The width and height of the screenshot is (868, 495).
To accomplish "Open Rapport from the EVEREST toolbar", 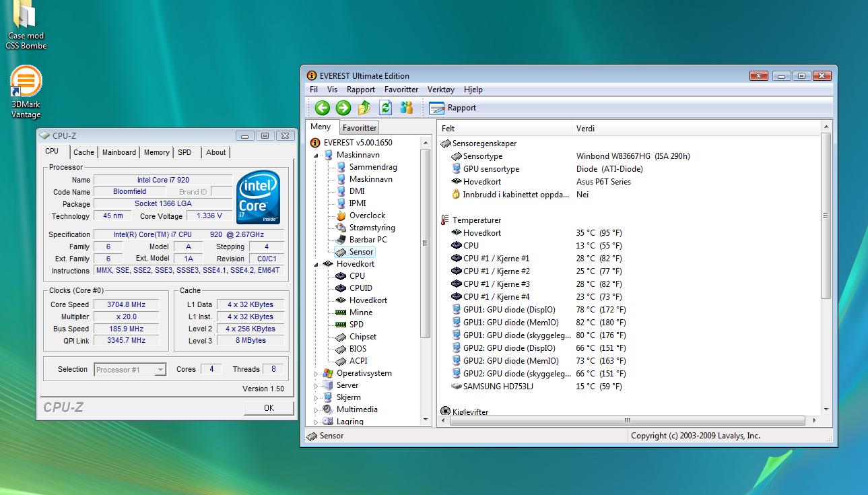I will (453, 108).
